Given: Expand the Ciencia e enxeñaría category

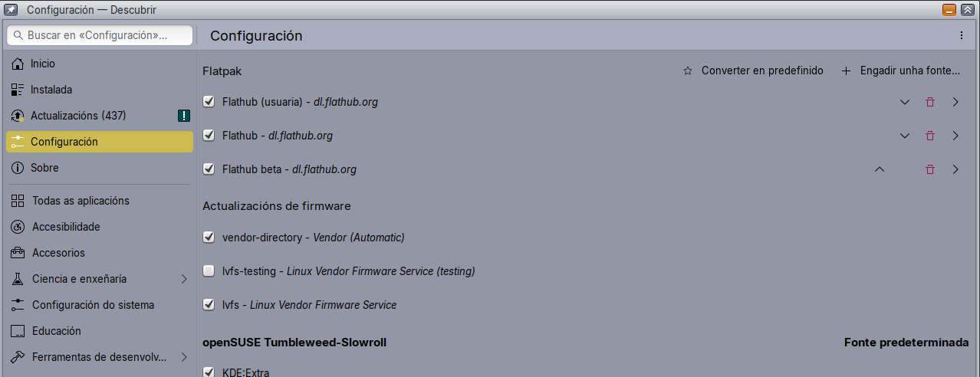Looking at the screenshot, I should coord(184,279).
